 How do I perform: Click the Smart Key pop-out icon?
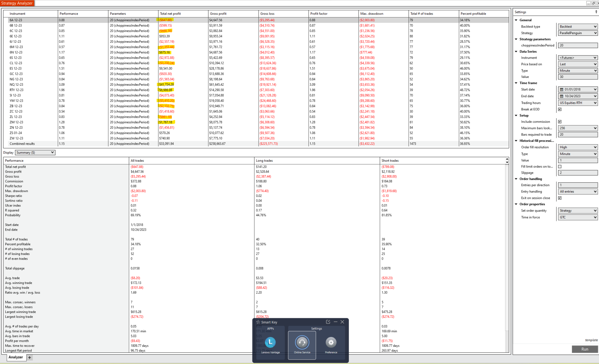click(x=328, y=322)
